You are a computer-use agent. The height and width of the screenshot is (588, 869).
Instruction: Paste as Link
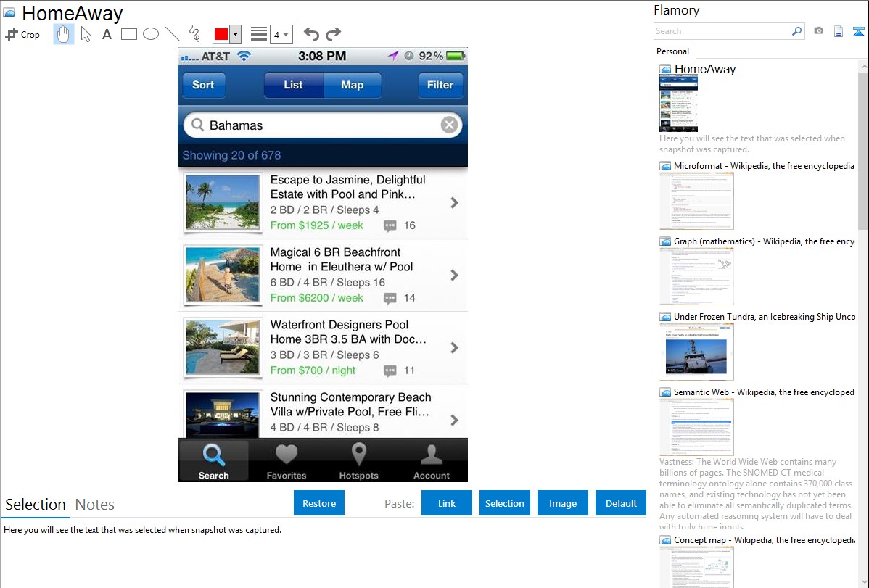point(447,503)
